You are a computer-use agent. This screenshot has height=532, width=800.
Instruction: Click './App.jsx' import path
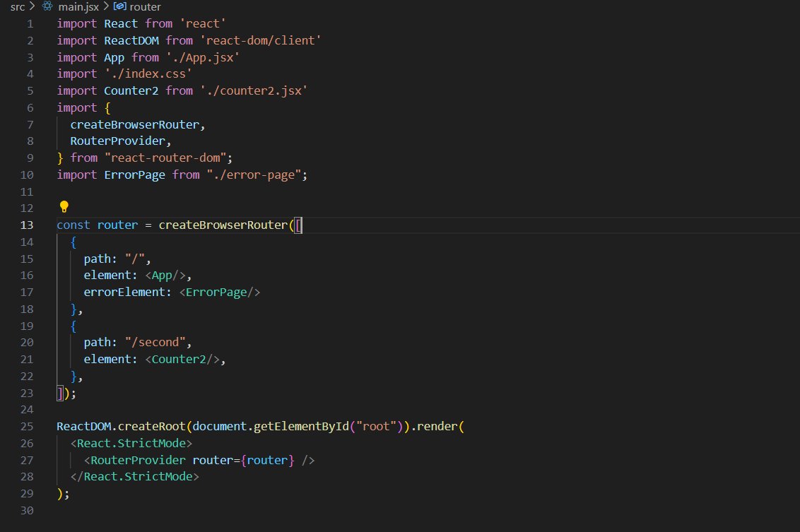(x=203, y=57)
